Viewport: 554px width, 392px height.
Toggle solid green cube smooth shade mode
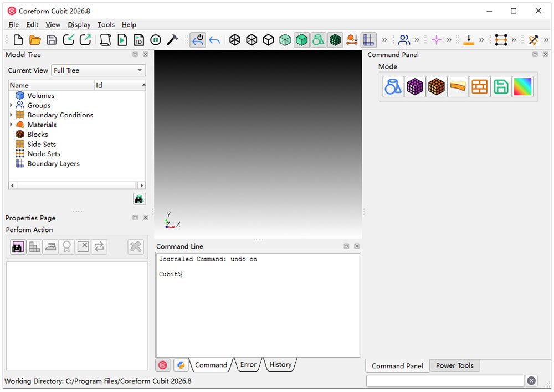coord(301,40)
